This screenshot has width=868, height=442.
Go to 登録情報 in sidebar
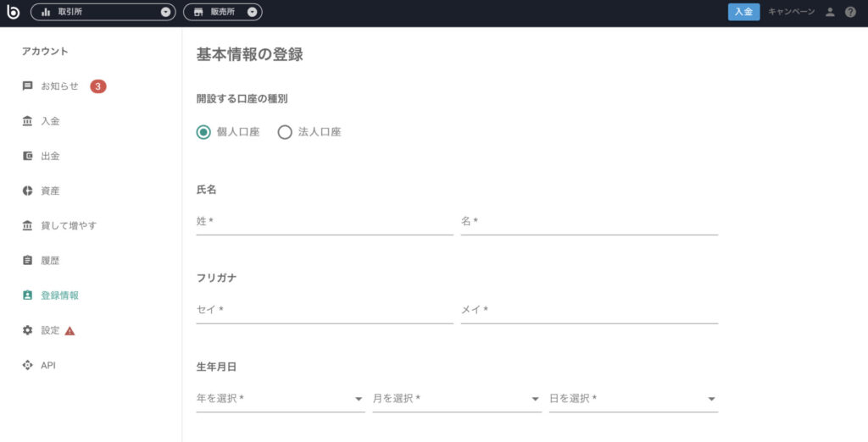click(60, 296)
